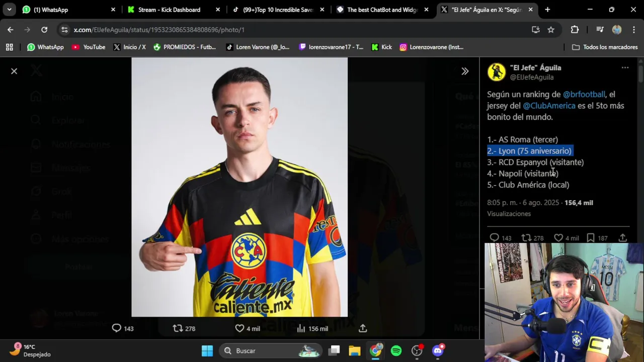Screen dimensions: 644x362
Task: Expand Todos los marcadores folder
Action: click(x=605, y=47)
